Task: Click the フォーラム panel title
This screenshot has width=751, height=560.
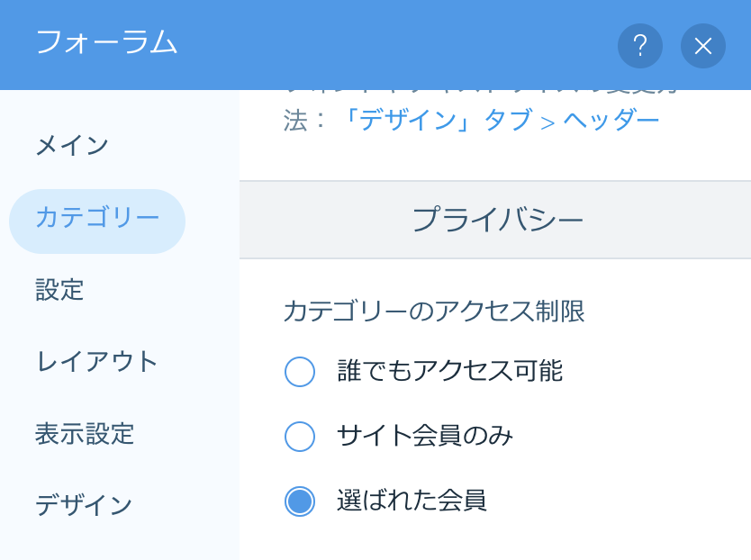Action: (x=106, y=43)
